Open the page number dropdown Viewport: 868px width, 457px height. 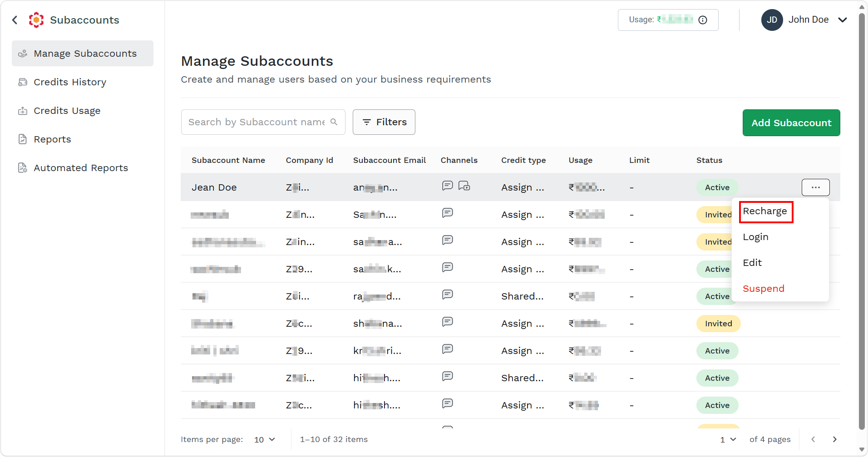click(728, 439)
